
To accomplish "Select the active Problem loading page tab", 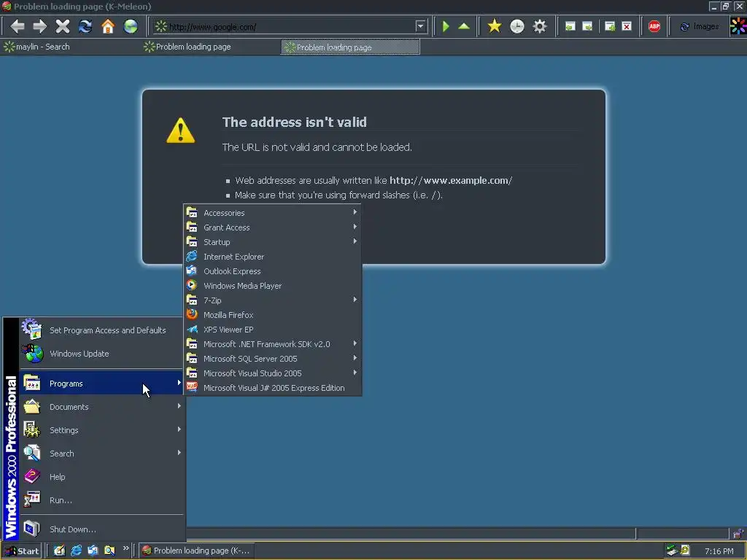I will pos(350,47).
